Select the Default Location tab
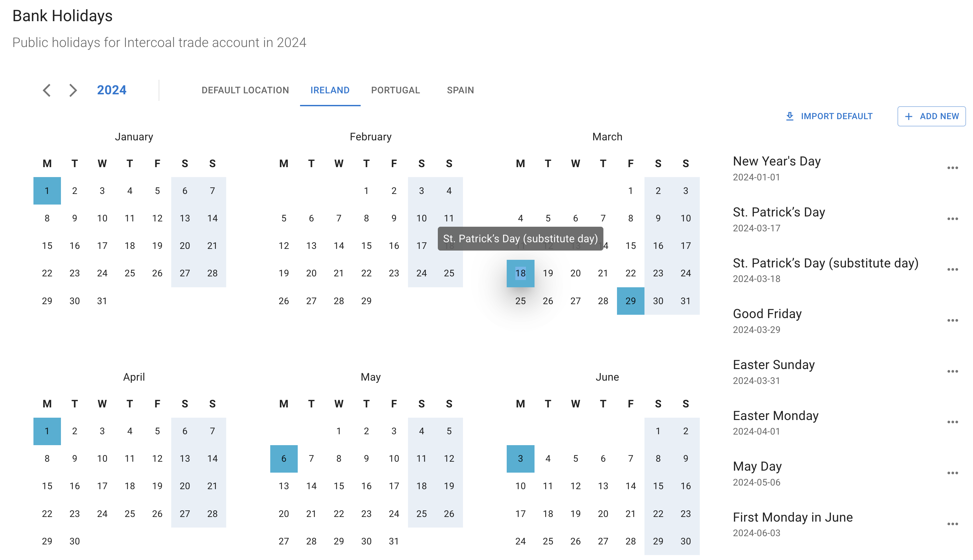 [x=245, y=90]
